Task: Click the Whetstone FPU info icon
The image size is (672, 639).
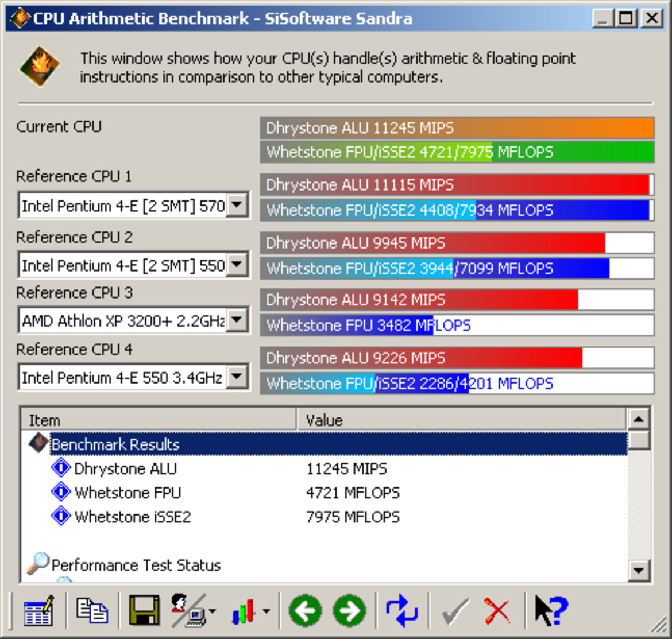Action: click(61, 491)
